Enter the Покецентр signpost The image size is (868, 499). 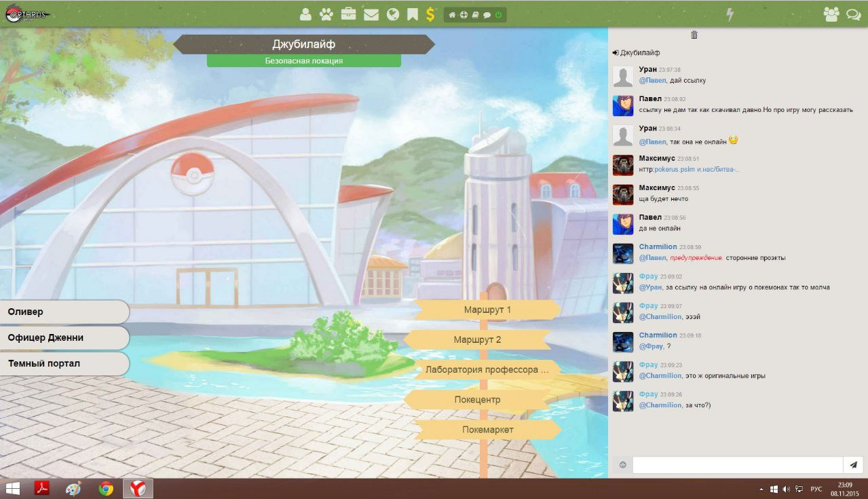(x=477, y=400)
